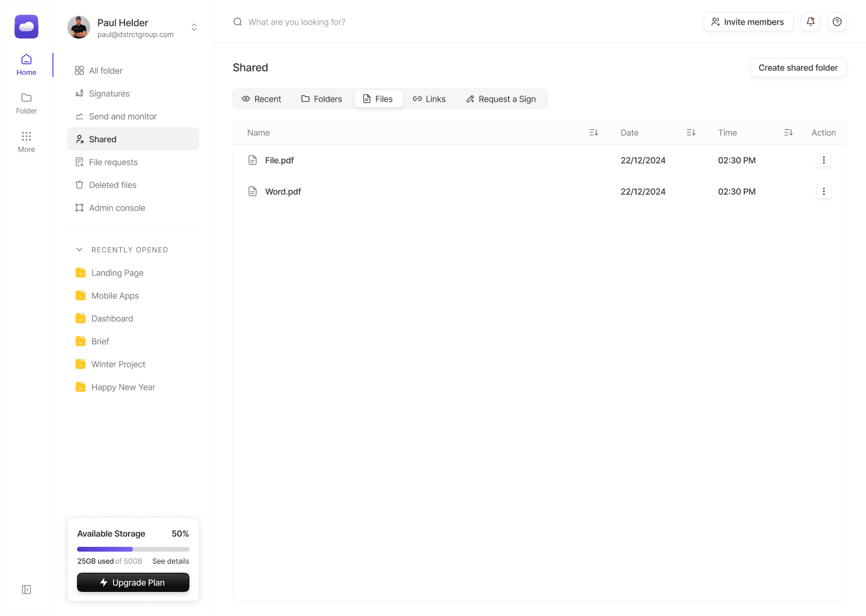Screen dimensions: 866x616
Task: Sort by the Time column icon
Action: tap(788, 132)
